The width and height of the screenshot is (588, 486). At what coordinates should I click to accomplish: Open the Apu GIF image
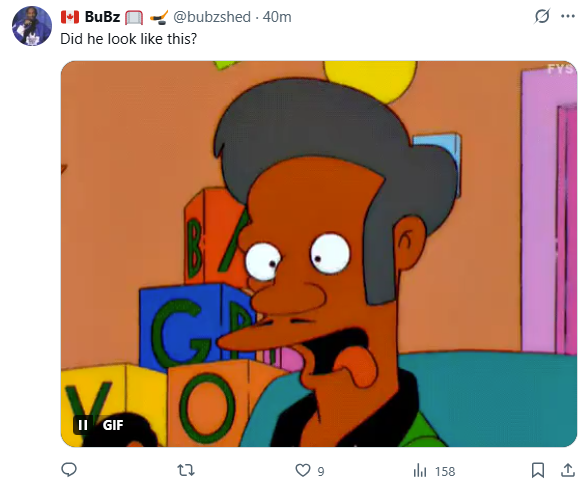319,254
